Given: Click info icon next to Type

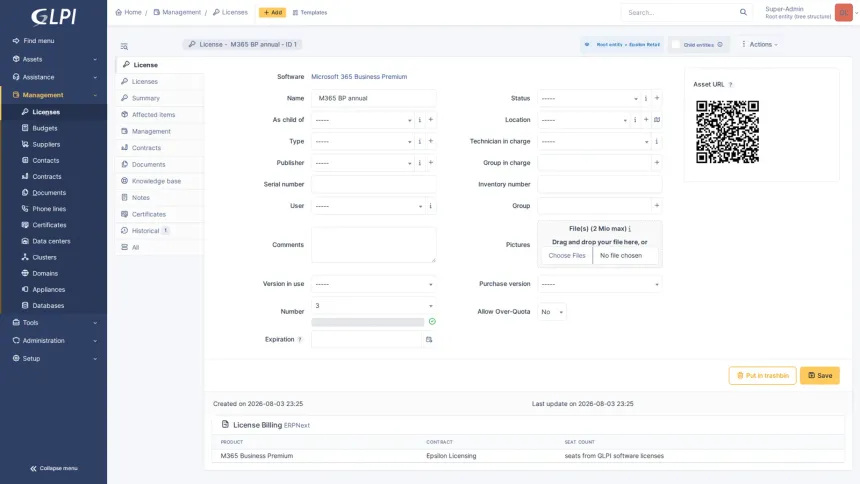Looking at the screenshot, I should point(420,141).
